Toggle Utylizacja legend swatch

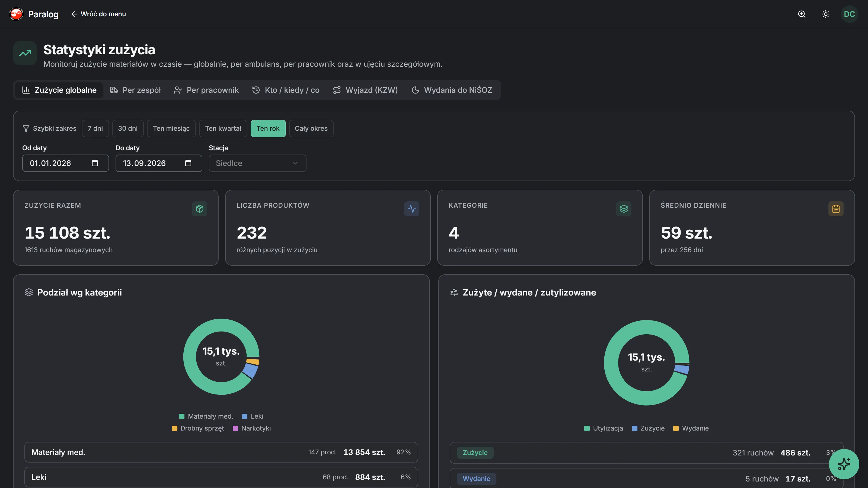pyautogui.click(x=587, y=428)
